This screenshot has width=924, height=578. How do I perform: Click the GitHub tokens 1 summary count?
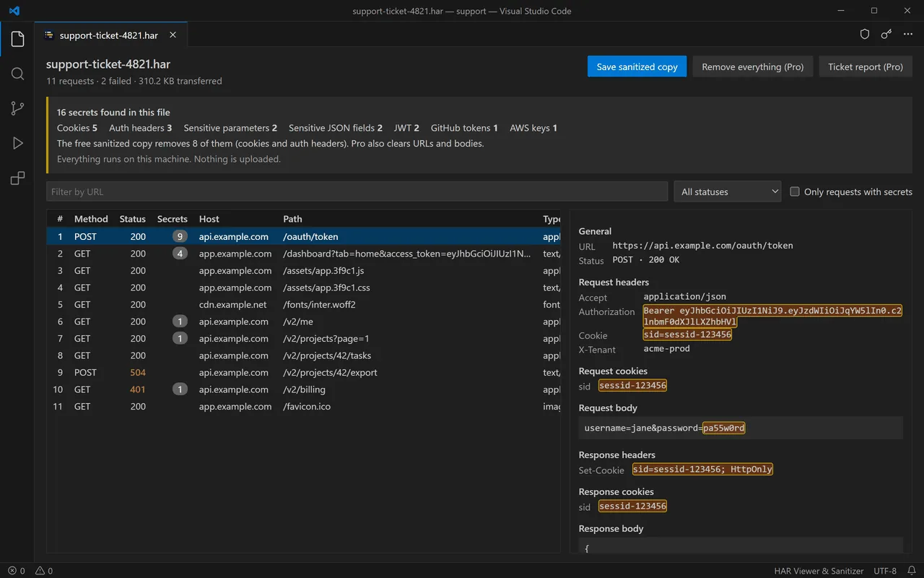click(464, 128)
